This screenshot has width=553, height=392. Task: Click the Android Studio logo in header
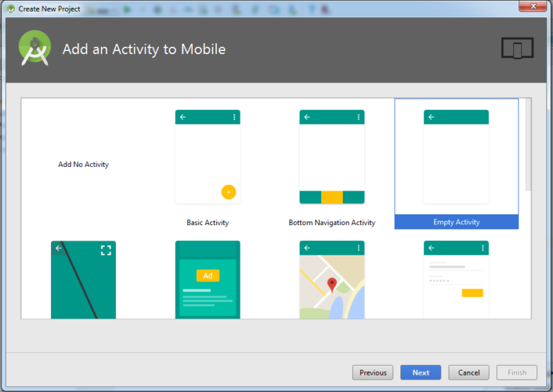tap(35, 48)
